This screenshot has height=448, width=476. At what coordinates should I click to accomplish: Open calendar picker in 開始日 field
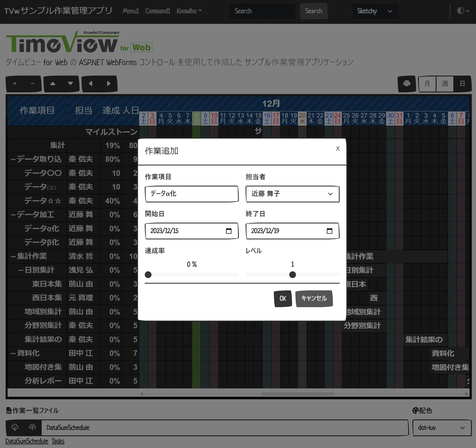(x=229, y=231)
